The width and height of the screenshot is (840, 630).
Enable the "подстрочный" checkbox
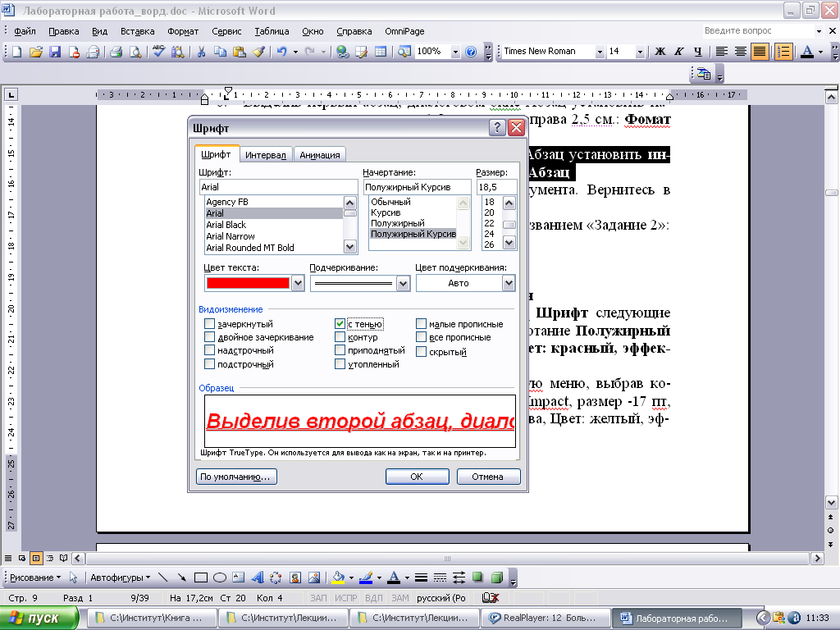click(x=209, y=364)
